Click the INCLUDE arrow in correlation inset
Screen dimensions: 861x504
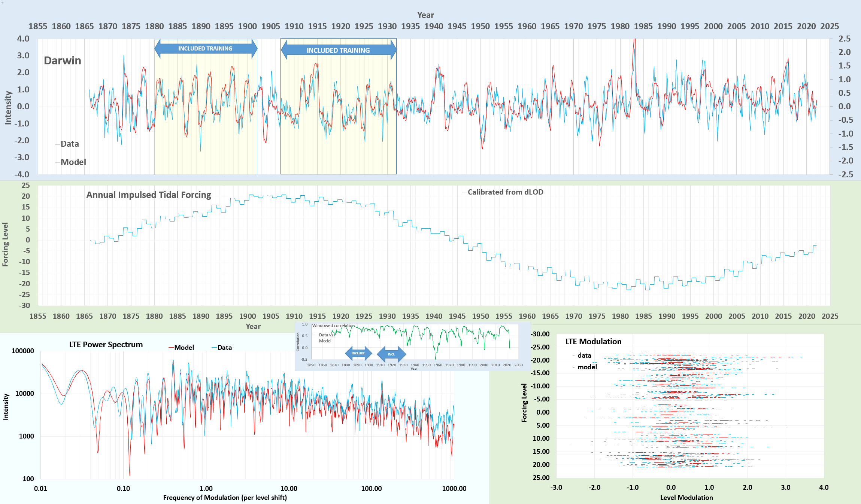(358, 353)
